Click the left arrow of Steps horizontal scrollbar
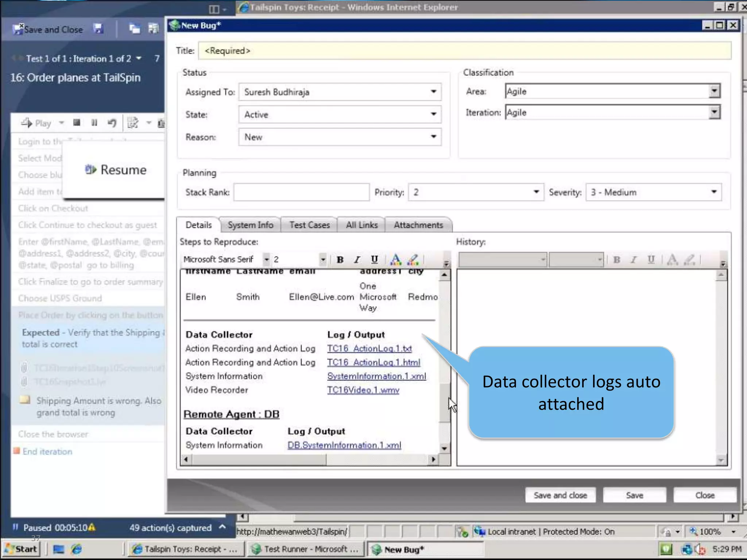 [186, 459]
